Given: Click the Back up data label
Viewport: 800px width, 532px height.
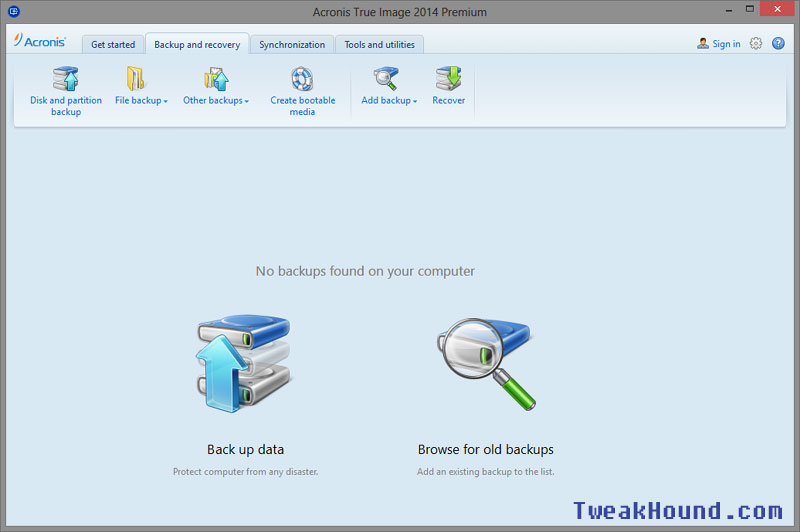Looking at the screenshot, I should click(245, 449).
